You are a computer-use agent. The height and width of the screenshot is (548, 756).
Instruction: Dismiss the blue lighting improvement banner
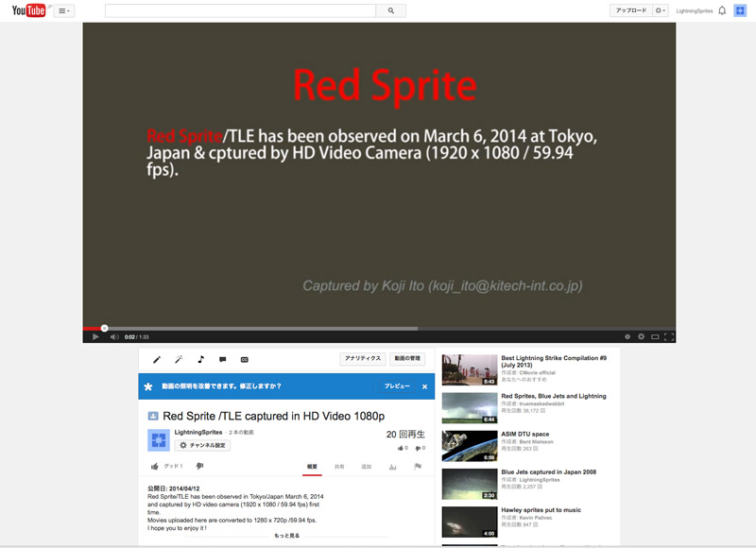pos(424,386)
